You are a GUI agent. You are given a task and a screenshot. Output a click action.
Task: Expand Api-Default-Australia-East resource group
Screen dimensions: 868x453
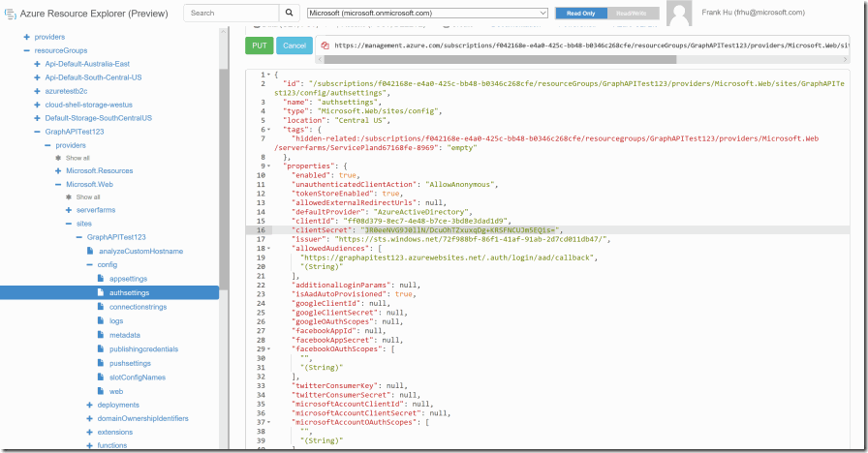(37, 64)
